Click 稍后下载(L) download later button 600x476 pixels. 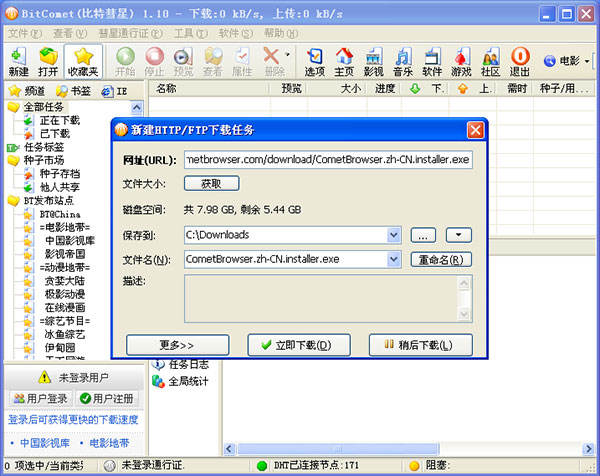tap(421, 345)
